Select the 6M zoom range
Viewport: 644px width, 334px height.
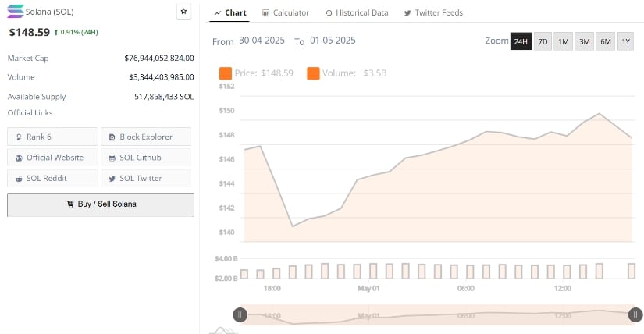[x=606, y=41]
